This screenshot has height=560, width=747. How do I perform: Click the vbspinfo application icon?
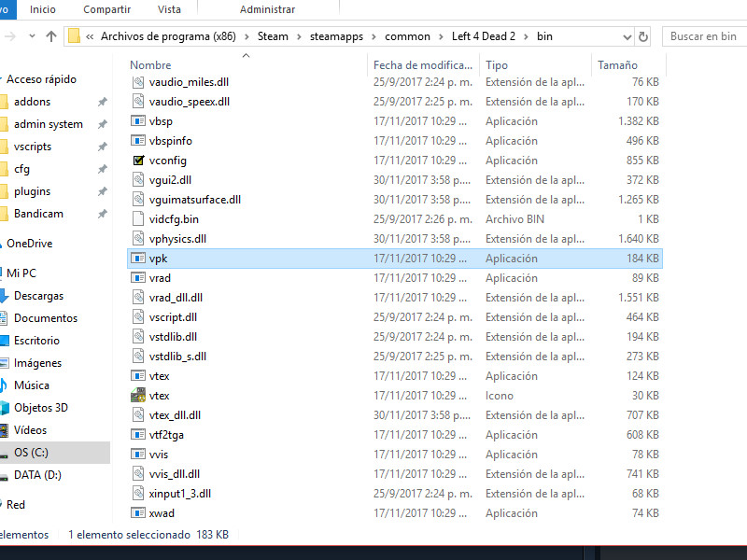(138, 141)
